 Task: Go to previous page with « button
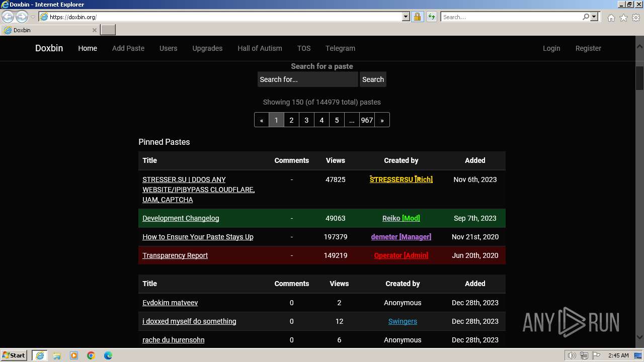262,120
